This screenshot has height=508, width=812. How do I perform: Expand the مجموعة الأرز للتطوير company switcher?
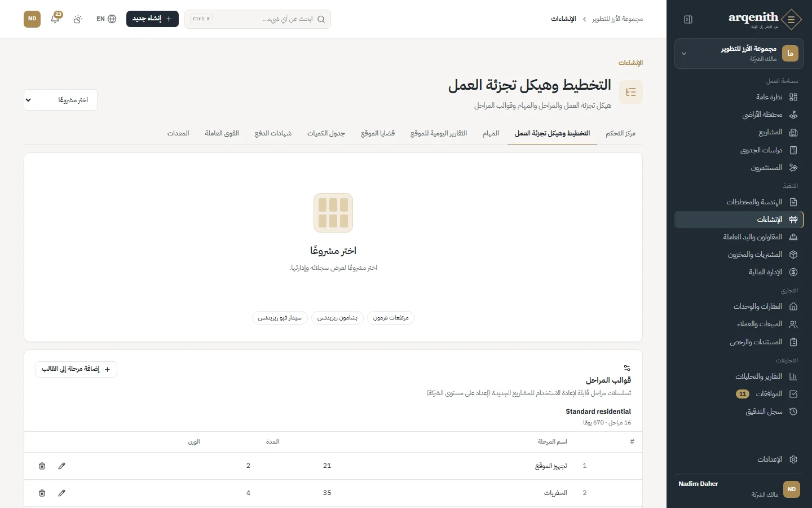click(739, 54)
